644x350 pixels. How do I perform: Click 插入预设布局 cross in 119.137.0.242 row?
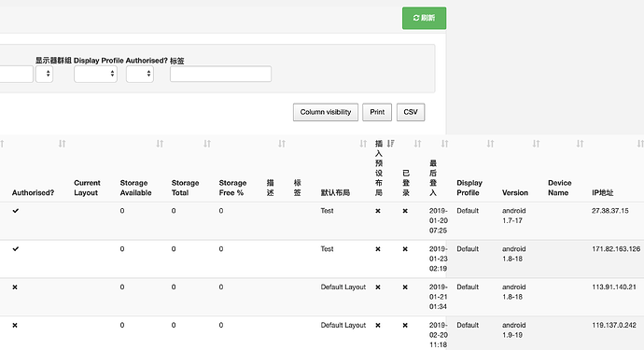point(378,326)
